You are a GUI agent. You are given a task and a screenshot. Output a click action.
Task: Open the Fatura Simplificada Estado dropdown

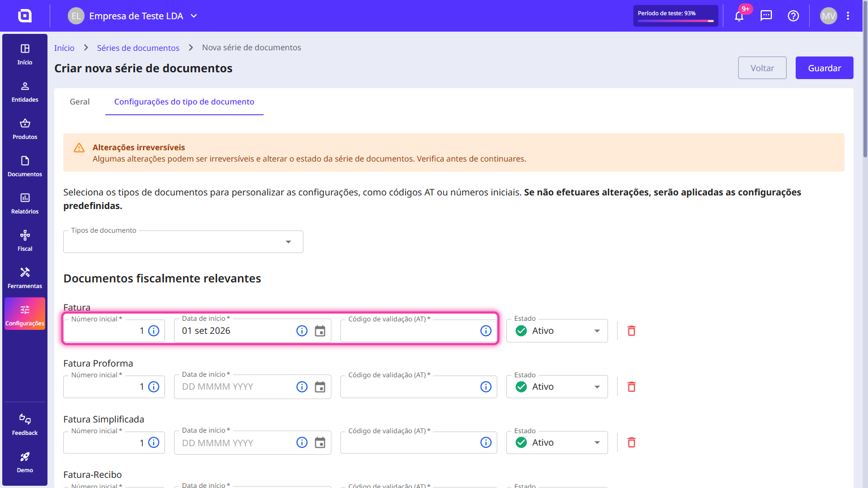557,443
